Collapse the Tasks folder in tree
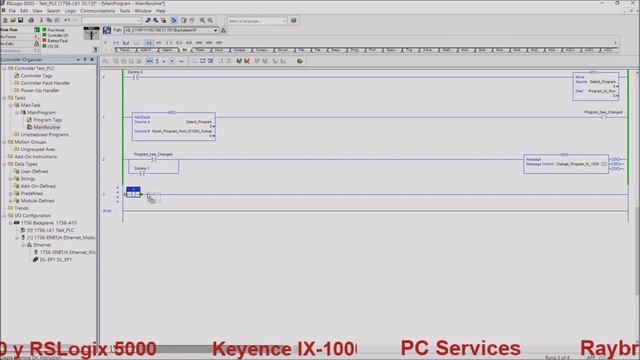640x360 pixels. tap(4, 98)
